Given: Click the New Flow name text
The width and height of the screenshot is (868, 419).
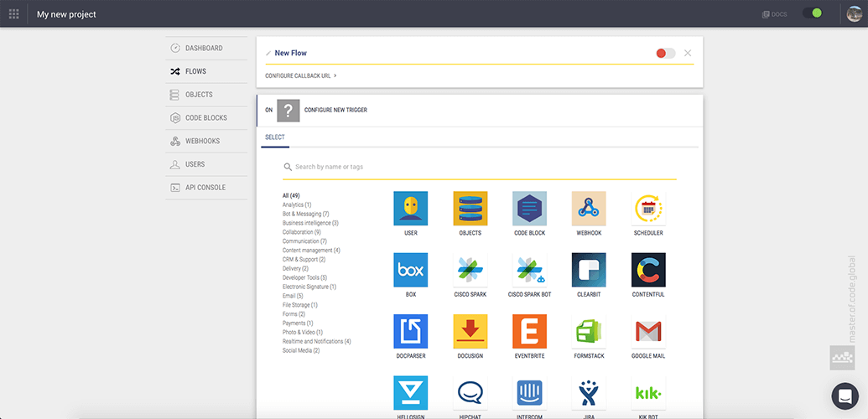Looking at the screenshot, I should pos(291,53).
